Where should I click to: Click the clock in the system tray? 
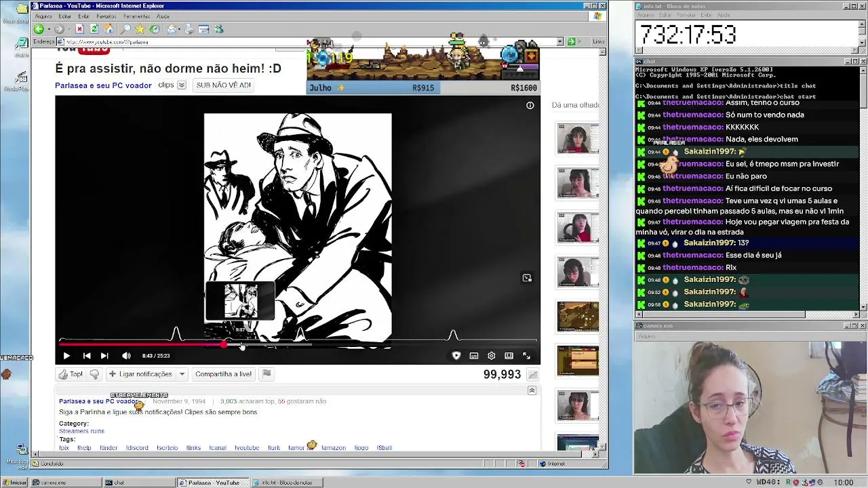[x=844, y=483]
